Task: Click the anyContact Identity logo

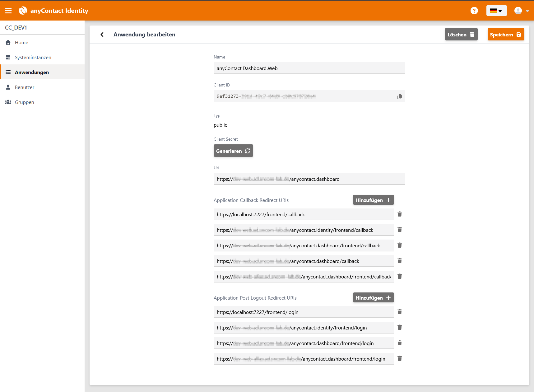Action: pos(53,11)
